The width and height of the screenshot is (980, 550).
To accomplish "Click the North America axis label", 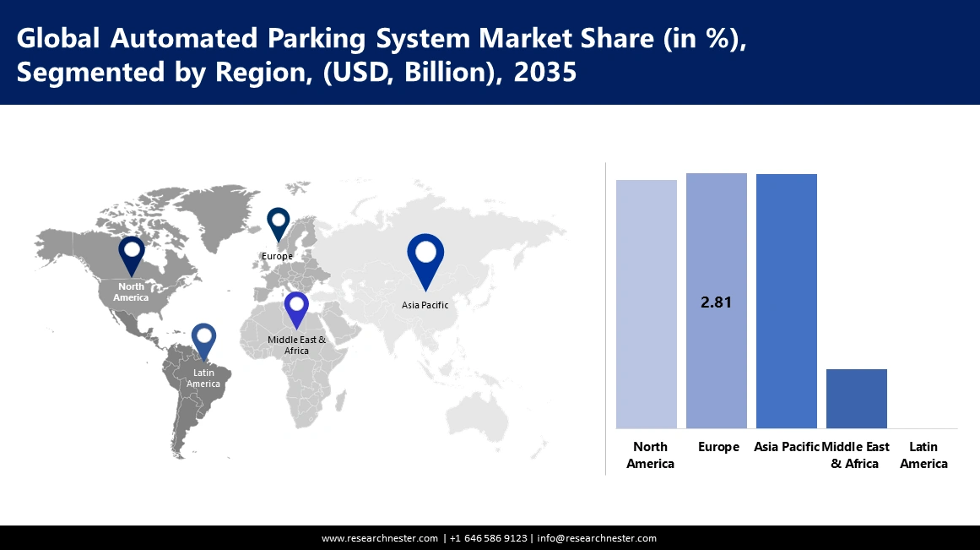I will tap(650, 455).
